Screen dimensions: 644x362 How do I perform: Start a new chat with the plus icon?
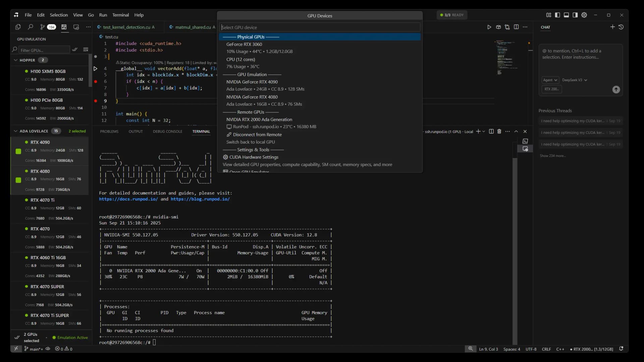(612, 27)
